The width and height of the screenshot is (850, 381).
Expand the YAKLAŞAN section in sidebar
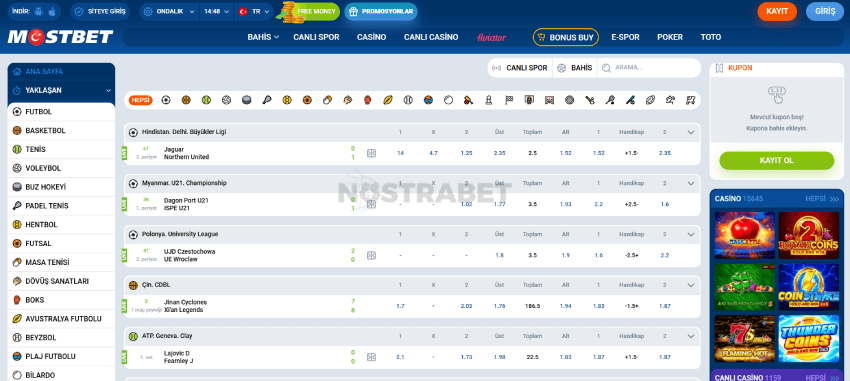click(x=61, y=91)
